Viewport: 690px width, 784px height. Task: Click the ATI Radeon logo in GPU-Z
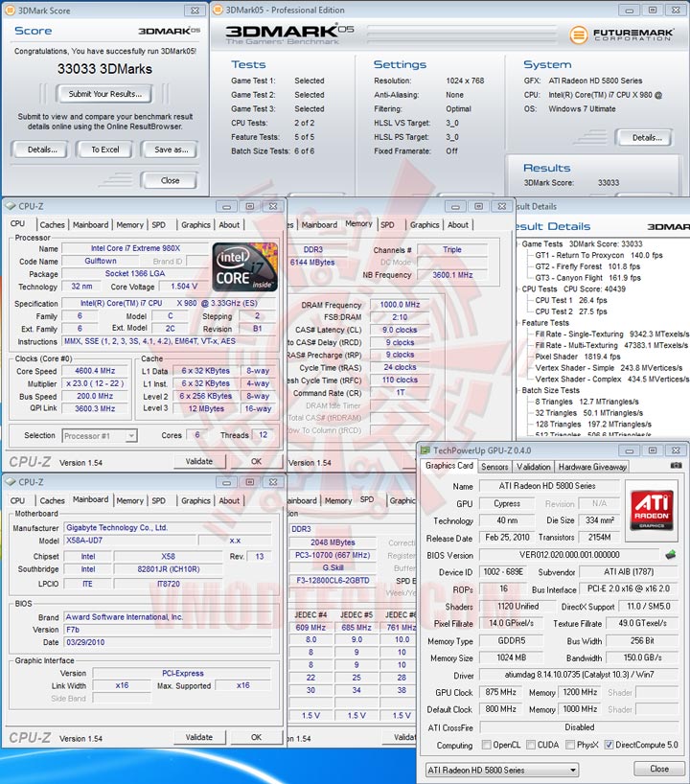click(x=652, y=510)
